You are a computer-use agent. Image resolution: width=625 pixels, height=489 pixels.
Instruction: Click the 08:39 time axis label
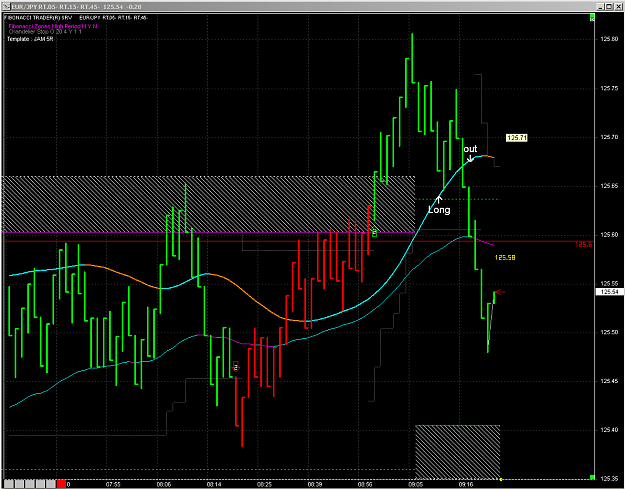315,485
